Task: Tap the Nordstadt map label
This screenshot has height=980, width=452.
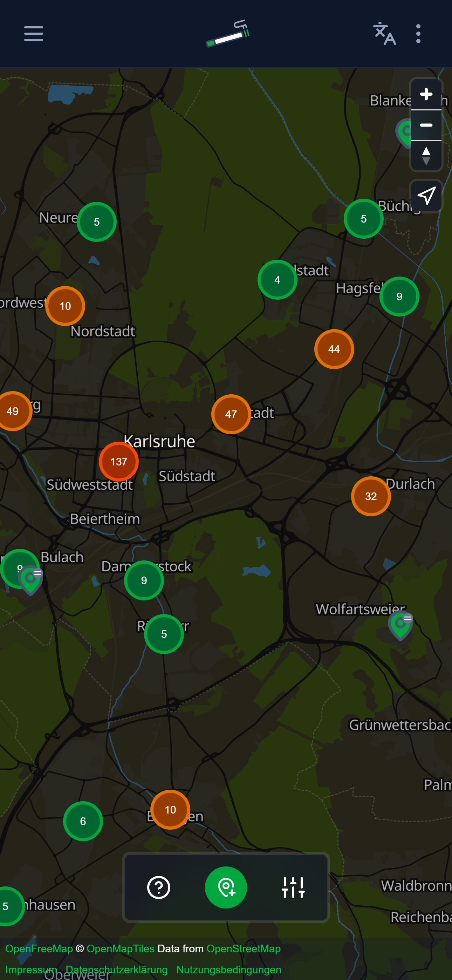Action: coord(103,331)
